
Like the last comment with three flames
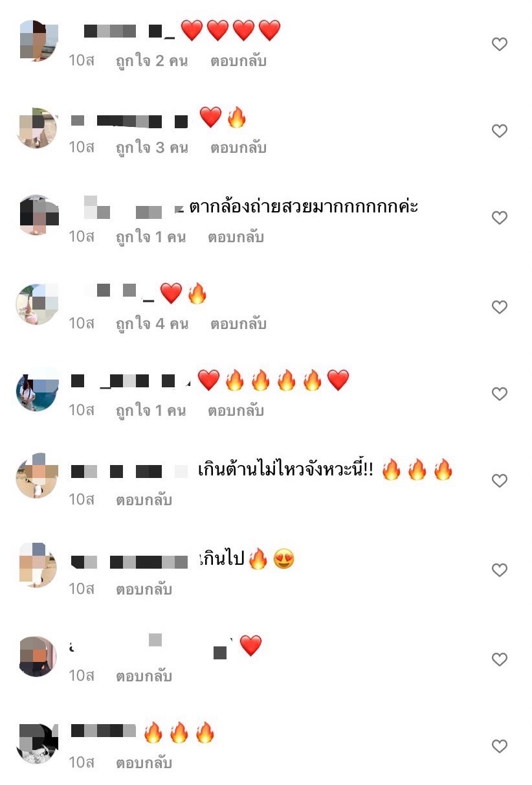(499, 746)
